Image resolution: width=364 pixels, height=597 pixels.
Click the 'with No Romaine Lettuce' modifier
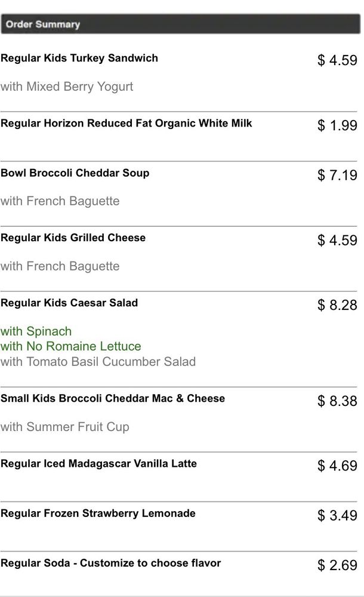(71, 346)
